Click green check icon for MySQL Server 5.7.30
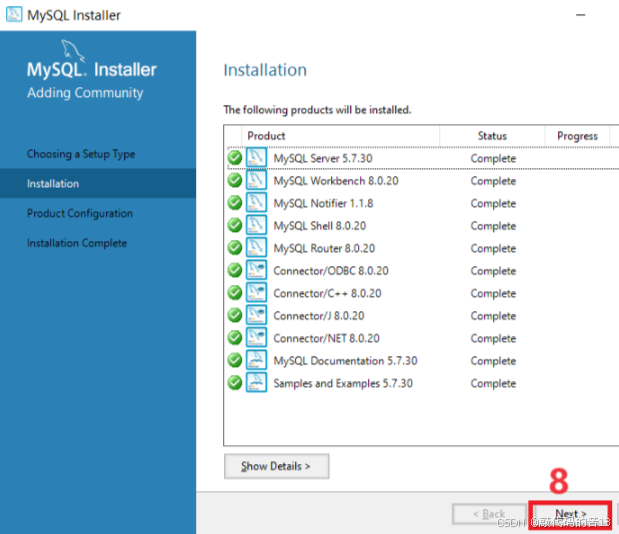This screenshot has height=534, width=619. [x=235, y=158]
